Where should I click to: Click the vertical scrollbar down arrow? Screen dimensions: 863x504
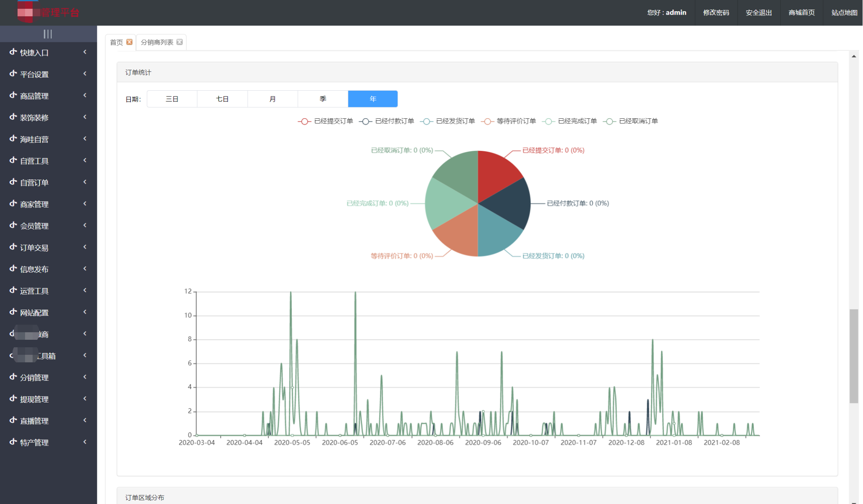pyautogui.click(x=854, y=501)
